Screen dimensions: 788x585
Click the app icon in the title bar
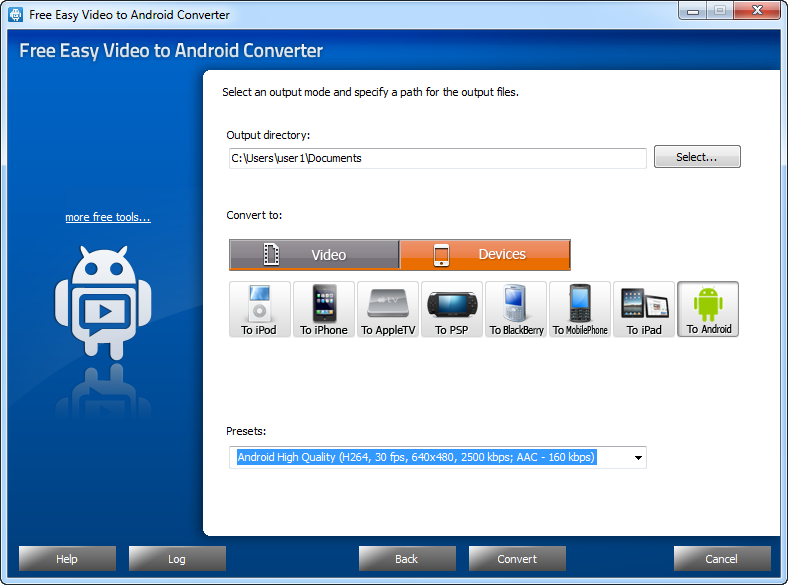(16, 15)
